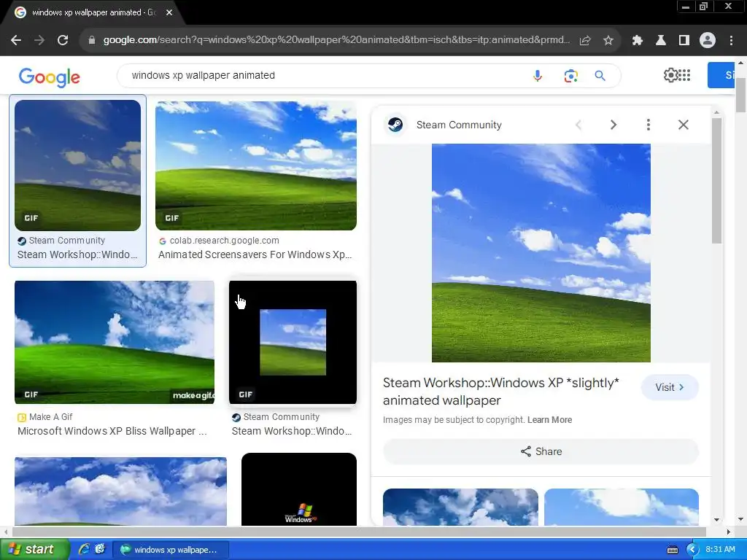The image size is (747, 560).
Task: Bookmark this page with the star icon
Action: [608, 40]
